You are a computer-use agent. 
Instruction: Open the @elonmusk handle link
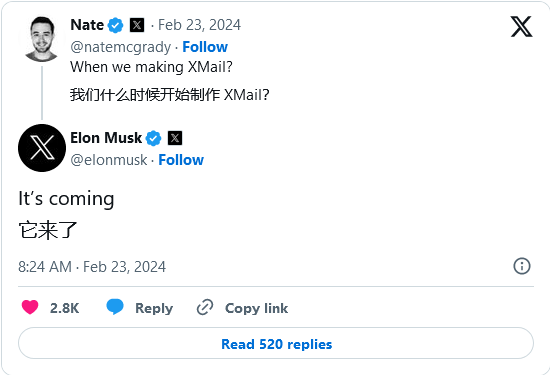click(x=109, y=160)
